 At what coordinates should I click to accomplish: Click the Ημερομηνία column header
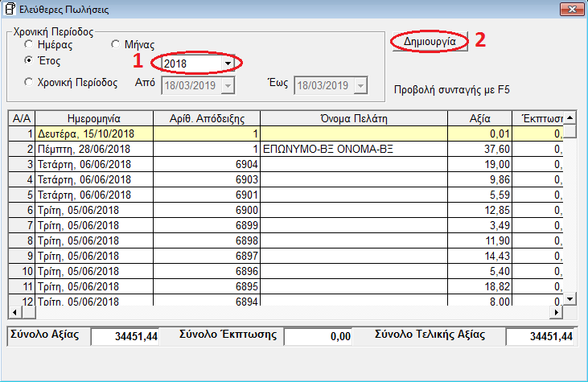point(94,118)
